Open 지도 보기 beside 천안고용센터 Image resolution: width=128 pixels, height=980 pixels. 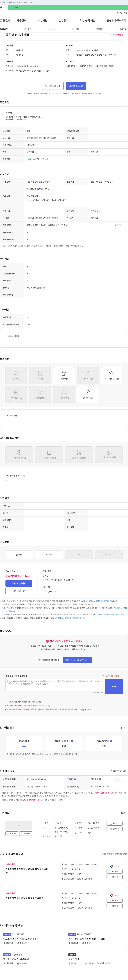119,779
